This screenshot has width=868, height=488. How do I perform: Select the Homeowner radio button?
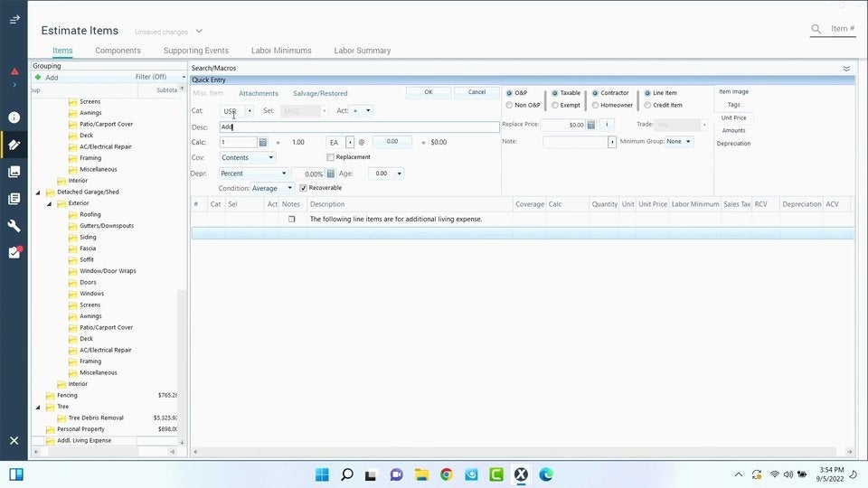tap(595, 105)
